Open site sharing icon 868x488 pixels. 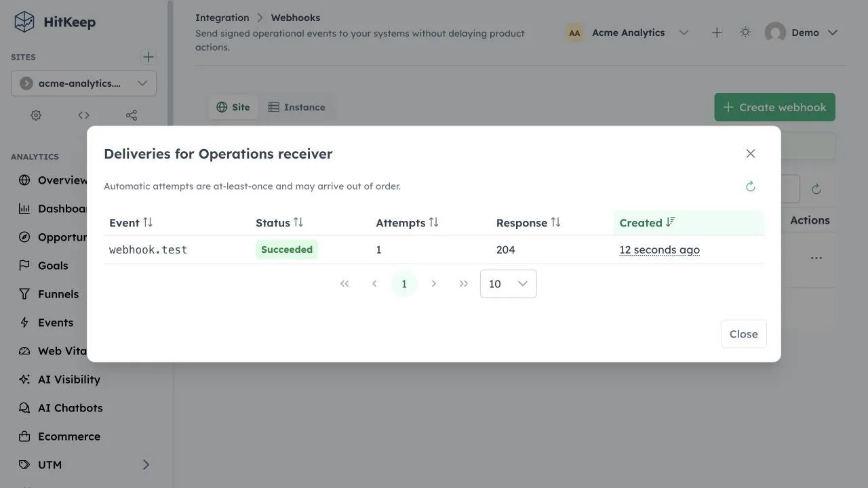(x=132, y=115)
